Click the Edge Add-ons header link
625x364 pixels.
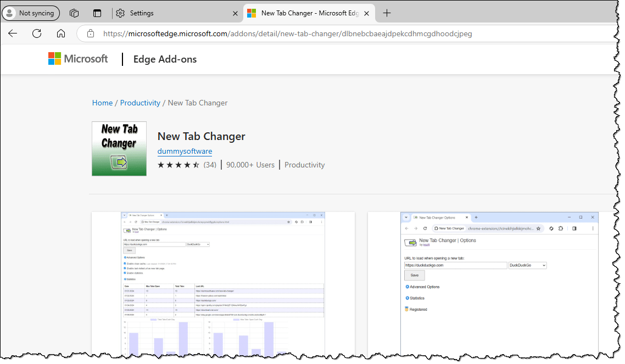pos(165,59)
